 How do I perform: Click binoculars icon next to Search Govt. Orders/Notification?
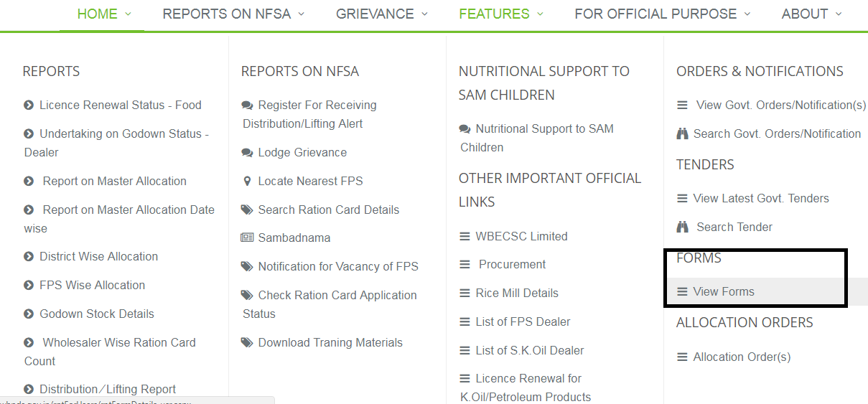[683, 134]
